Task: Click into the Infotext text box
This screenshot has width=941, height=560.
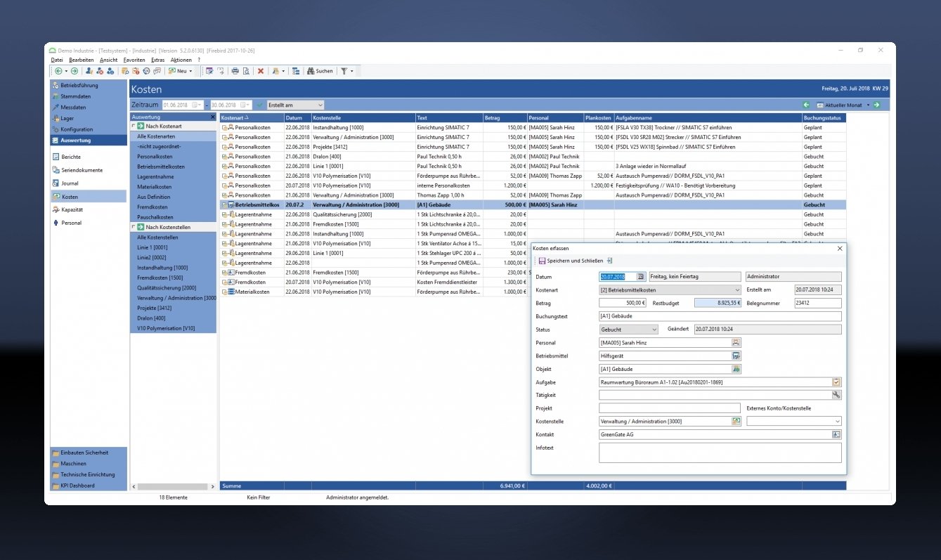Action: (720, 452)
